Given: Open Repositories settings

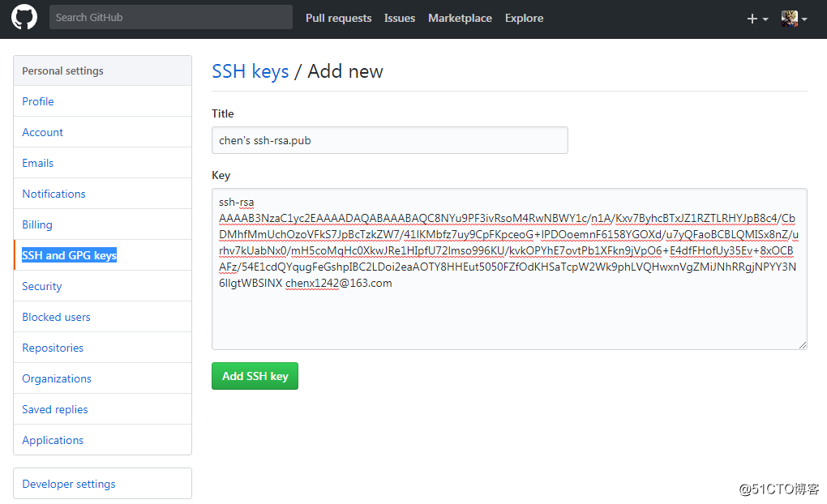Looking at the screenshot, I should (x=102, y=348).
